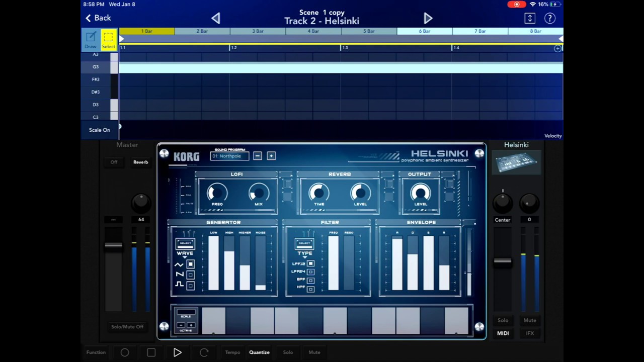The height and width of the screenshot is (362, 644).
Task: Switch master effect to Off
Action: (114, 162)
